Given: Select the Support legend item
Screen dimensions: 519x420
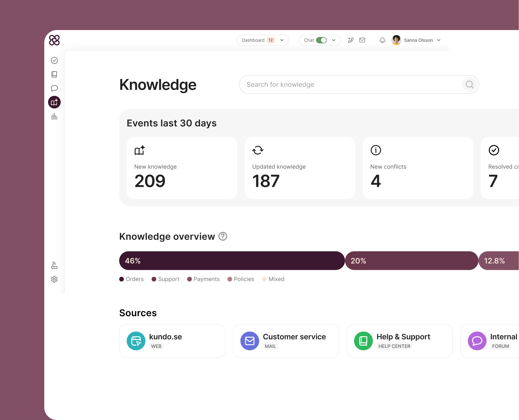Looking at the screenshot, I should coord(165,279).
